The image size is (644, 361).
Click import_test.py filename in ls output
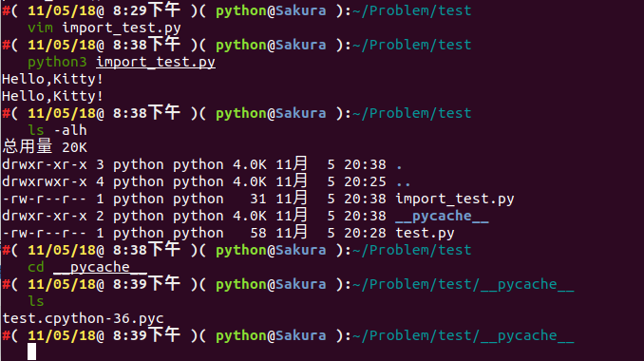point(455,199)
